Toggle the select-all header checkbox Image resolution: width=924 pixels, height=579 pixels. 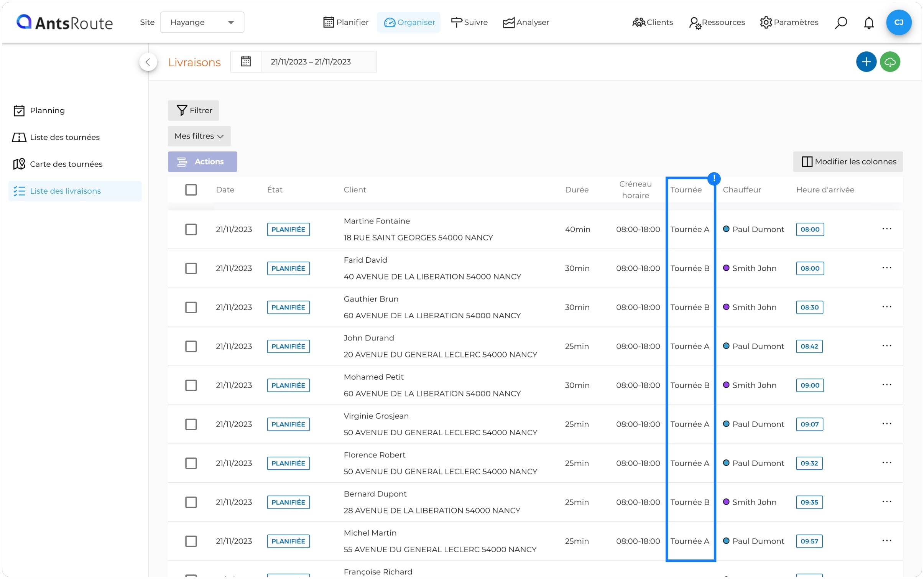click(x=191, y=190)
